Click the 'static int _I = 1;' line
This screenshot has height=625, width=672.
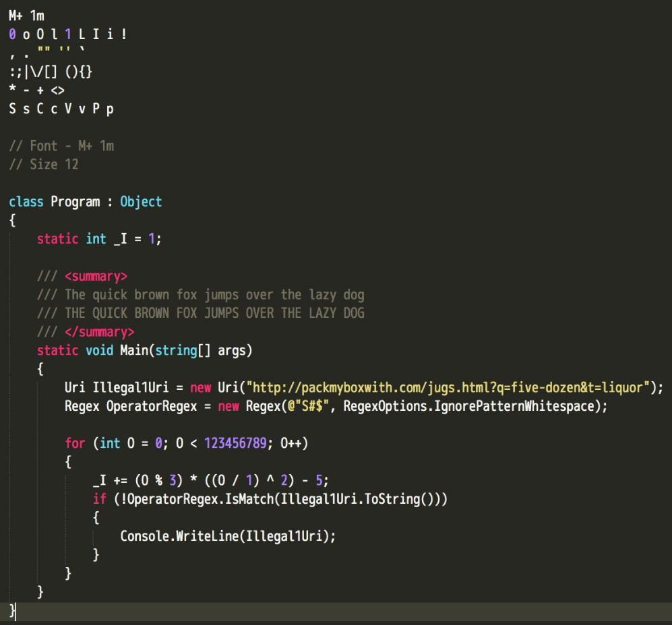99,238
